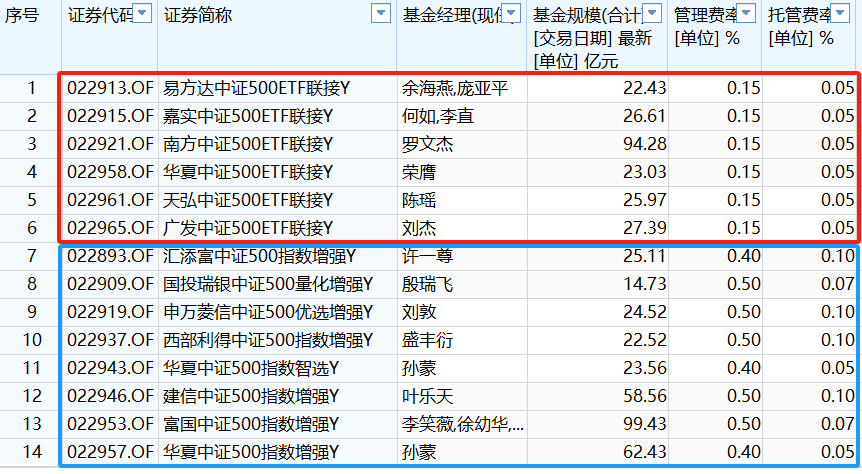Select management fee 0.40 in row 7

(744, 256)
